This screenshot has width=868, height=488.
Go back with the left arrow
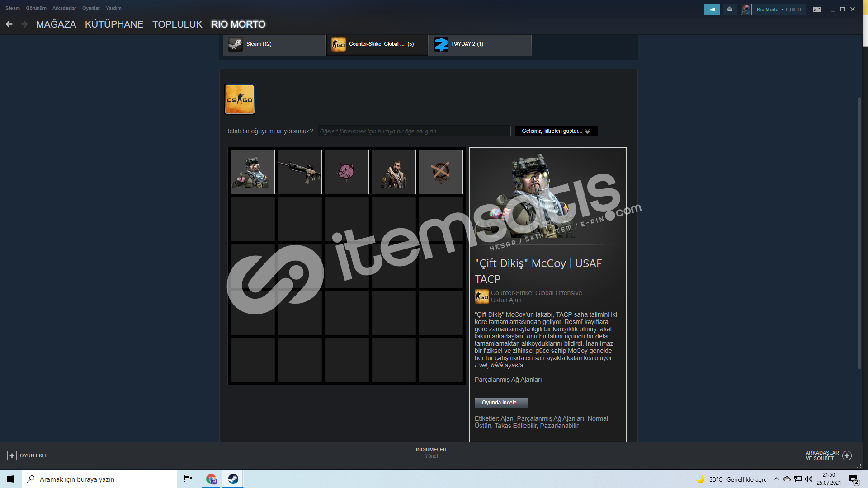point(9,24)
